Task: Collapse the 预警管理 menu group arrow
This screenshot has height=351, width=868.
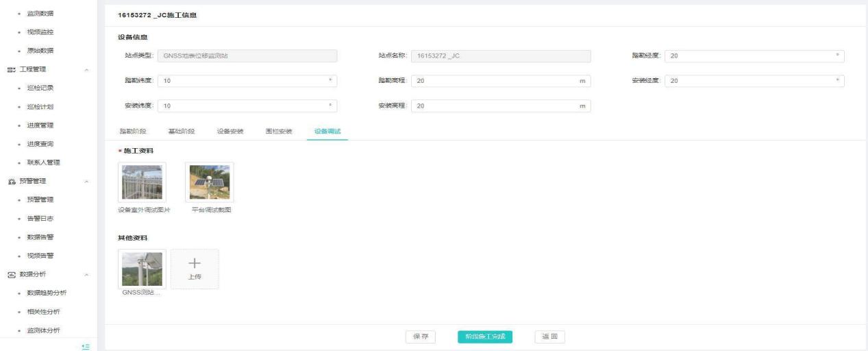Action: coord(86,181)
